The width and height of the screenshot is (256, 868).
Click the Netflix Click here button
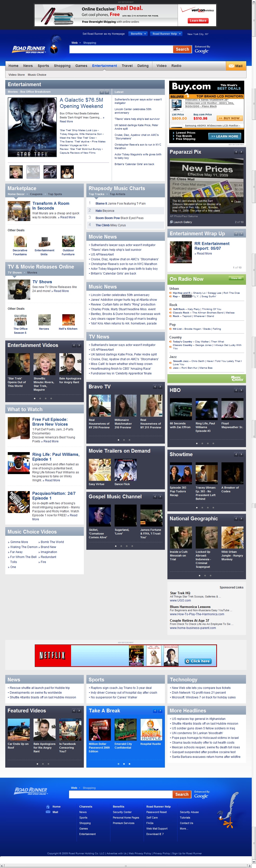pyautogui.click(x=198, y=661)
